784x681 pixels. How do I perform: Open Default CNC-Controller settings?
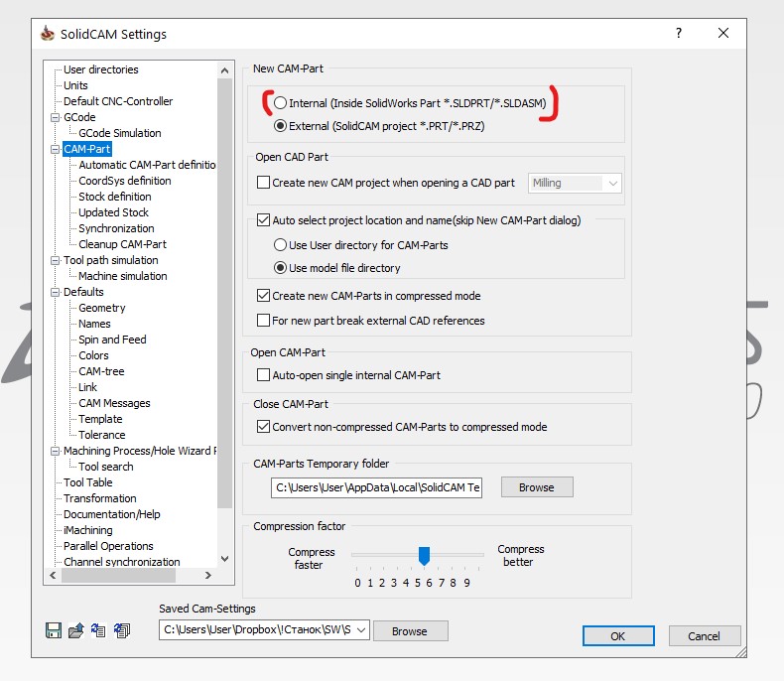click(118, 101)
